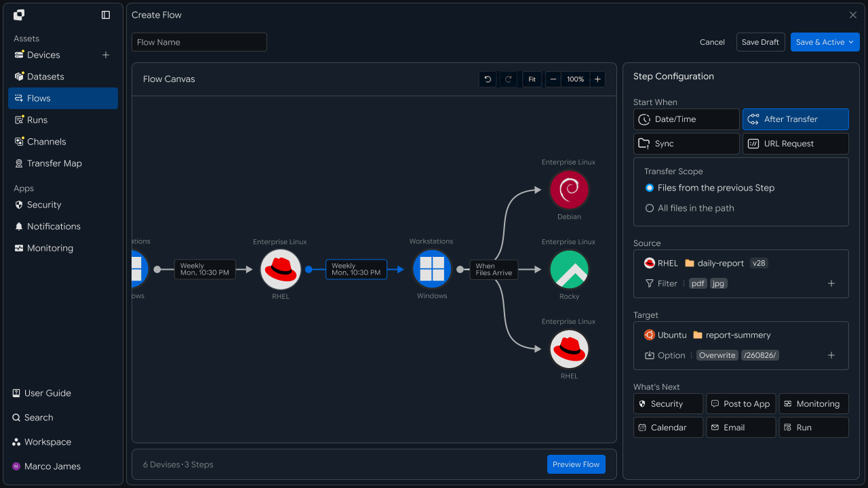The height and width of the screenshot is (488, 868).
Task: Select the When Files Arrive step
Action: tap(494, 269)
